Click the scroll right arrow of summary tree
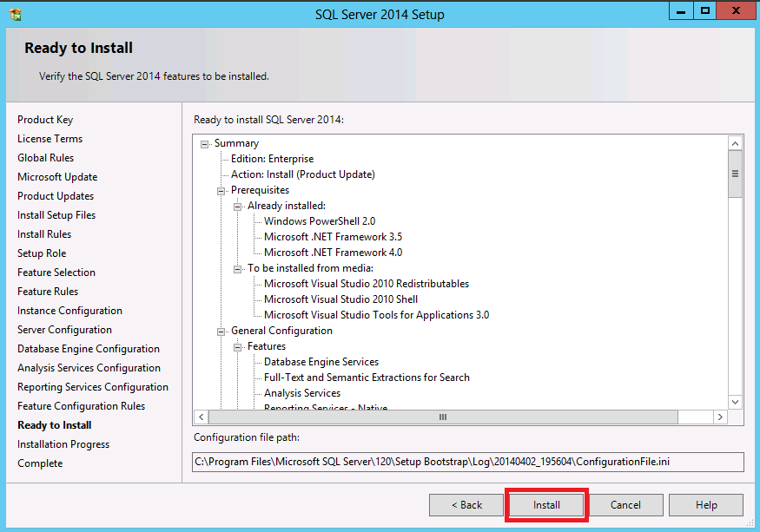The image size is (760, 532). pos(720,417)
